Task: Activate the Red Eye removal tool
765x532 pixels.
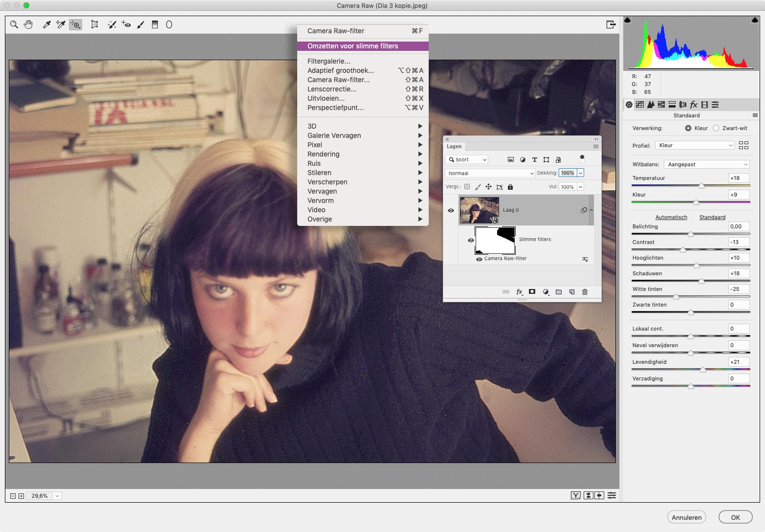Action: pyautogui.click(x=127, y=24)
